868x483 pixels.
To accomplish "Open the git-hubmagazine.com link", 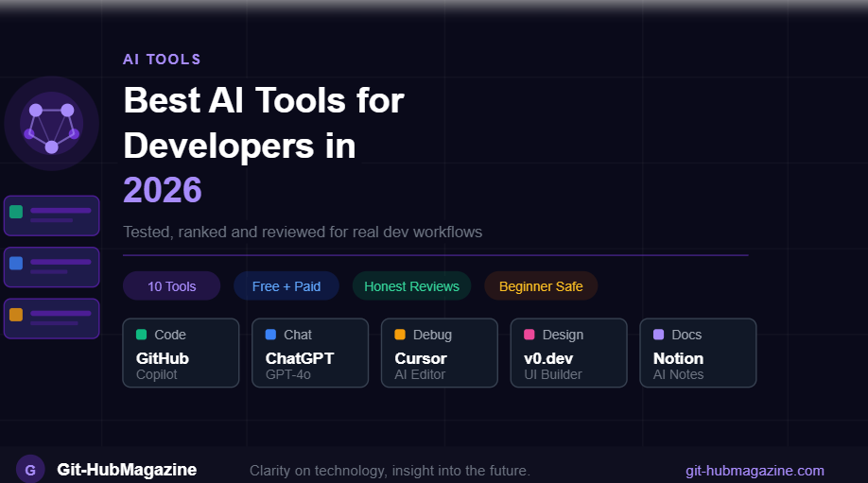I will click(755, 471).
